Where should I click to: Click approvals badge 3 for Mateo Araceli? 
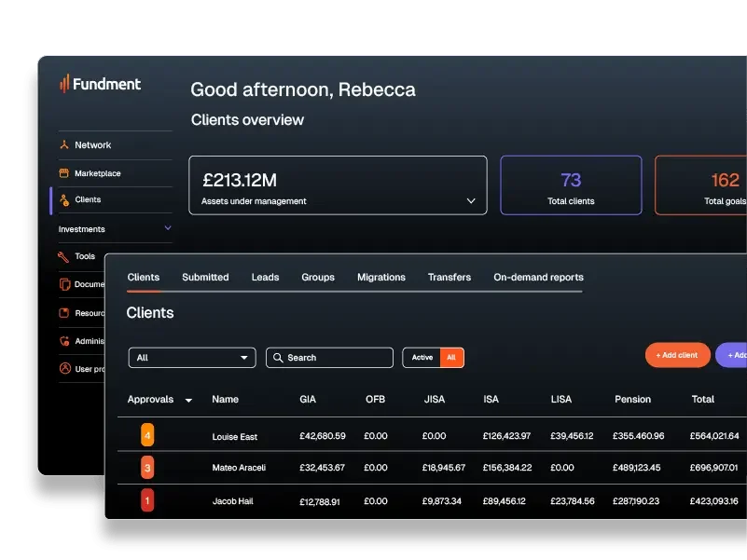point(147,468)
